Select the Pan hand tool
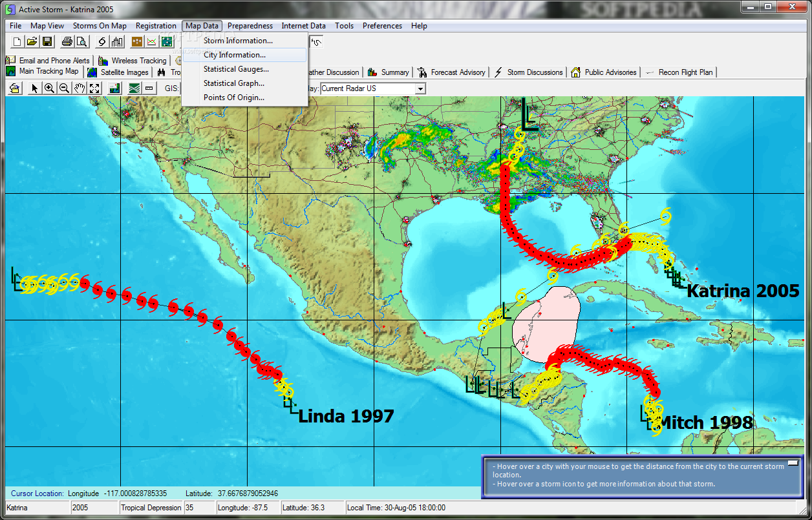This screenshot has width=812, height=520. (79, 88)
